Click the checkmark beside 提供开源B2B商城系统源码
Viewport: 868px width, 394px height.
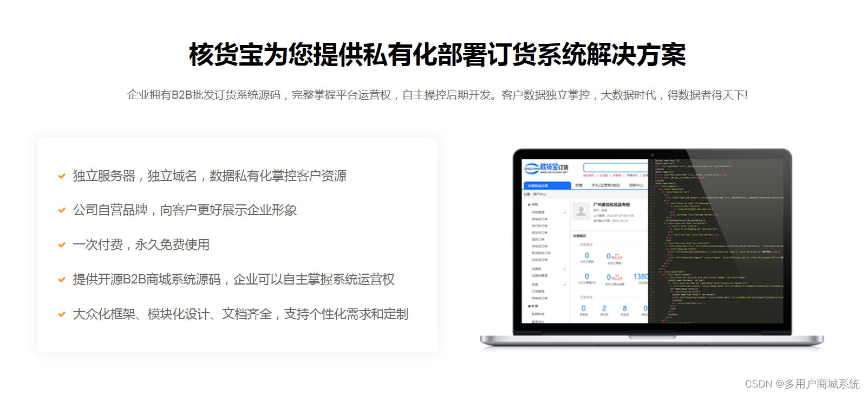pos(62,280)
